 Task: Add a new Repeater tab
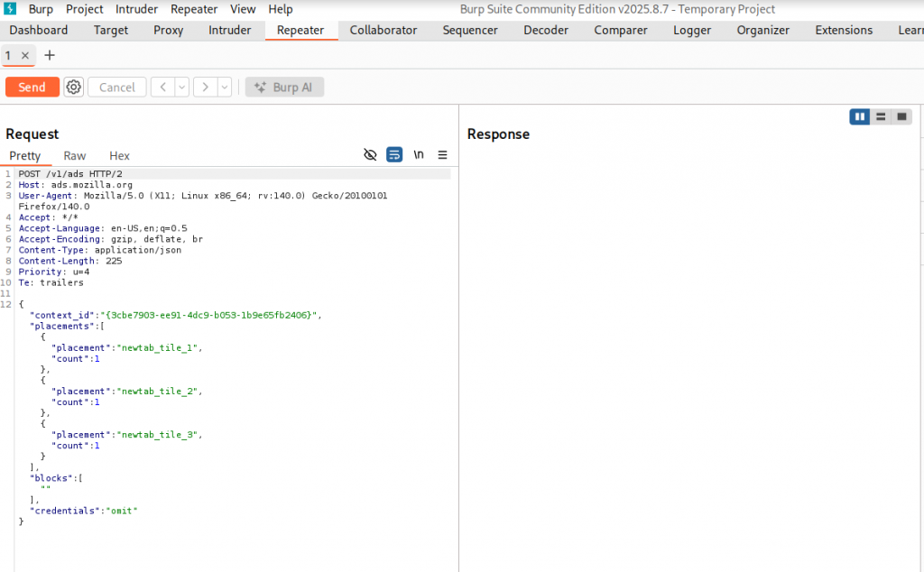pos(50,55)
